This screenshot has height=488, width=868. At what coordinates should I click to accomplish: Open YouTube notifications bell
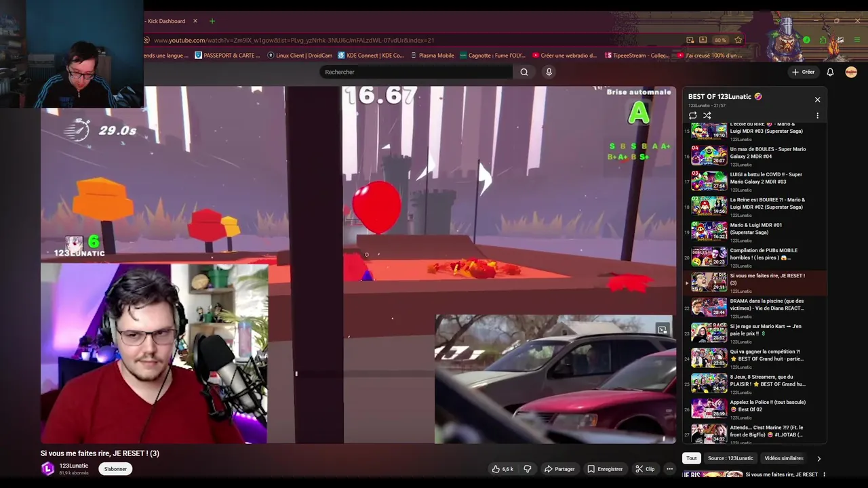pos(830,72)
